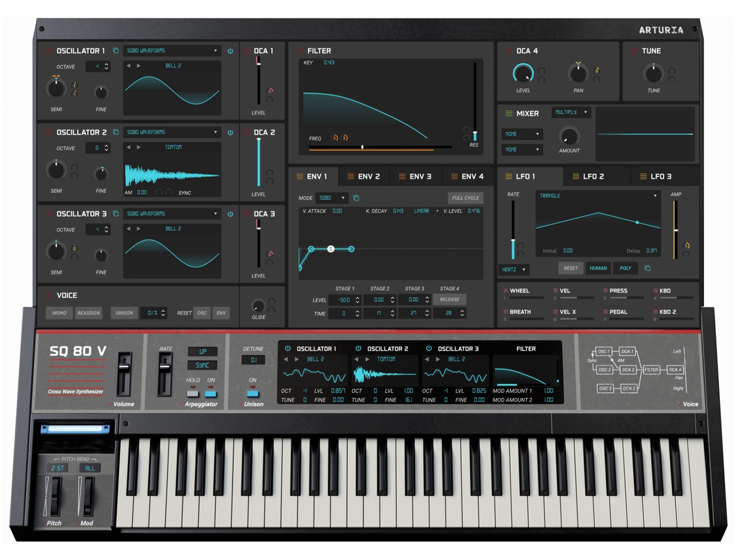This screenshot has height=560, width=737.
Task: Click the Arpeggiator Up mode button
Action: coord(203,351)
